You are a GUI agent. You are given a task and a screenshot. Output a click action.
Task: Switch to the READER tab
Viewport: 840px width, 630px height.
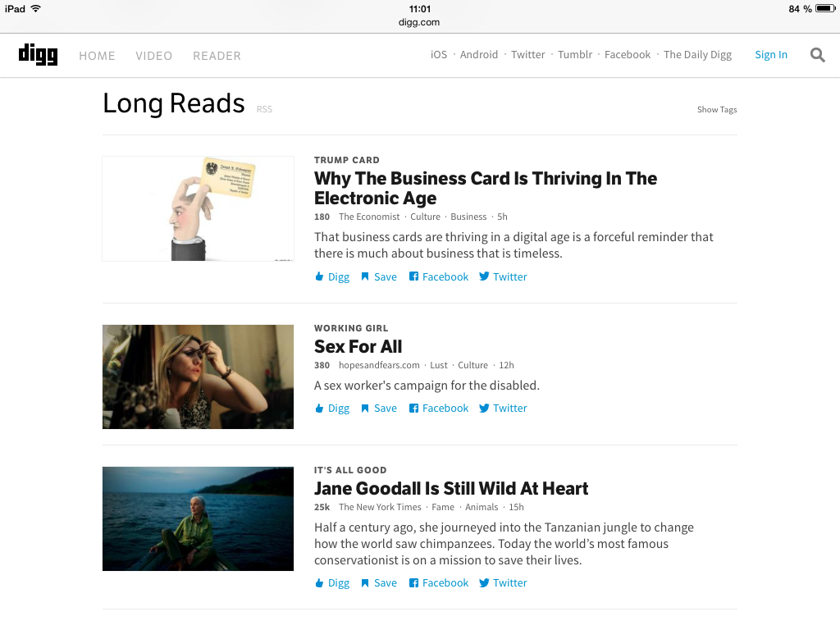[x=217, y=56]
